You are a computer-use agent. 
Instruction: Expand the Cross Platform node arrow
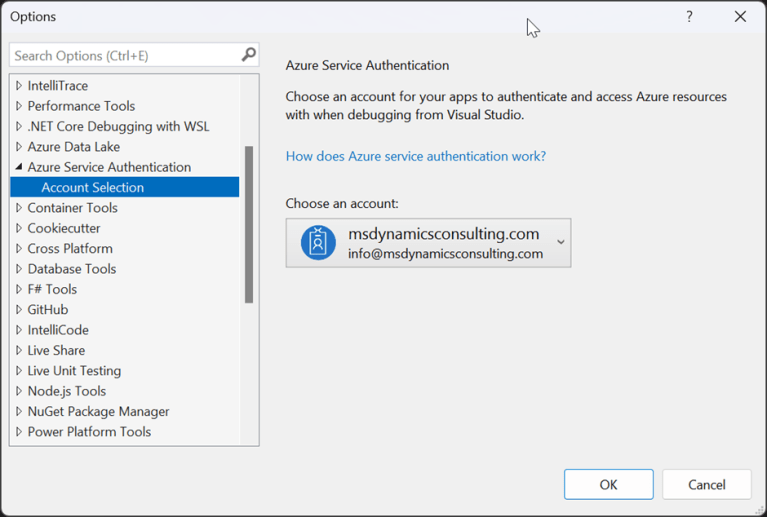tap(19, 248)
